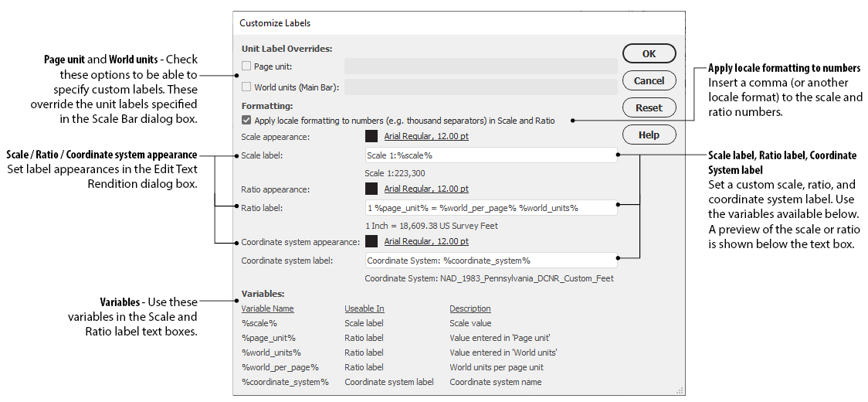
Task: Open Help for Customize Labels
Action: [x=649, y=135]
